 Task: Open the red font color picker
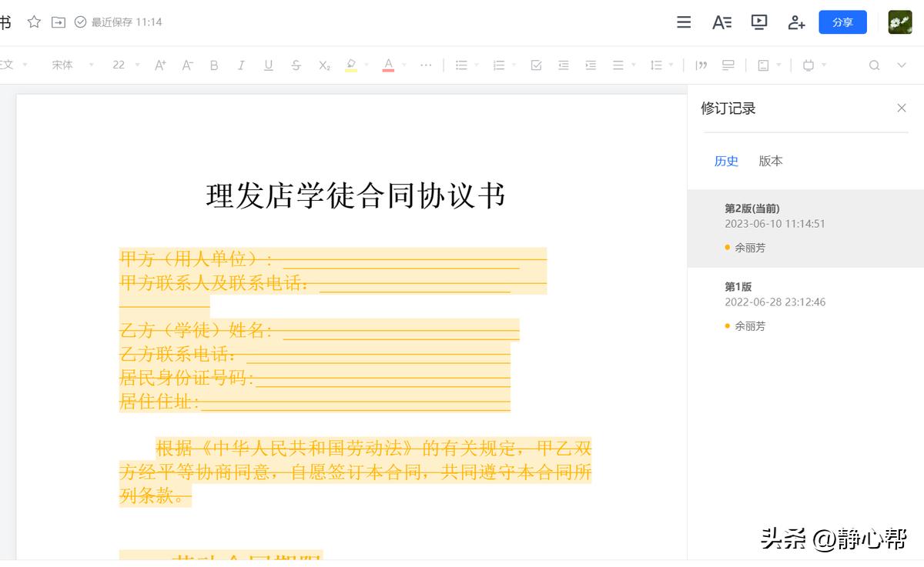click(389, 65)
